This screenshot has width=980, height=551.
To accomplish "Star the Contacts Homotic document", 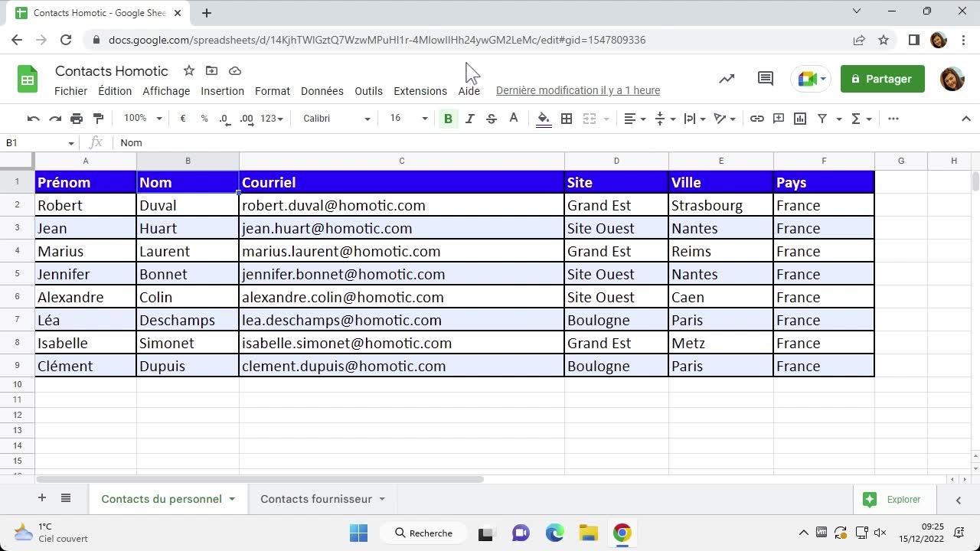I will (189, 71).
